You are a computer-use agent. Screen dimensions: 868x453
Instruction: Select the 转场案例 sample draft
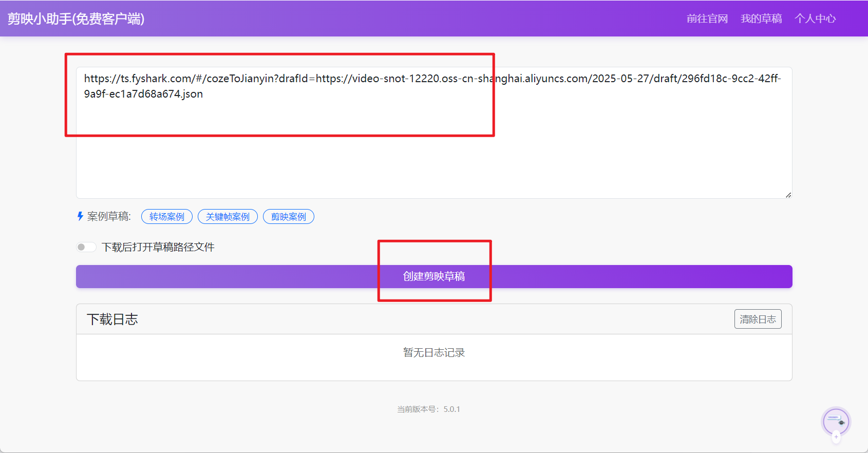(167, 217)
